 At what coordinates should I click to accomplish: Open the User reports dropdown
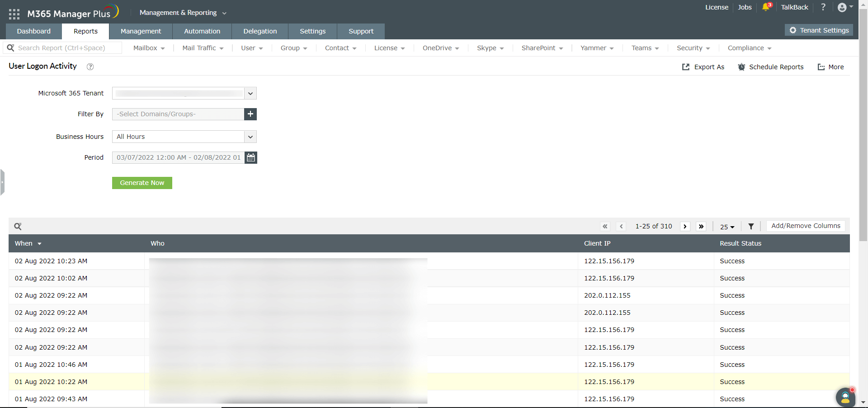[252, 48]
